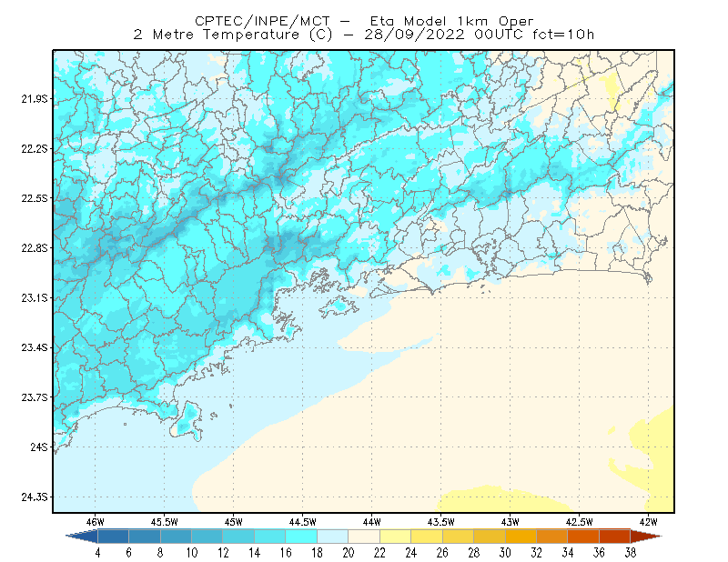Viewport: 728px width, 562px height.
Task: Click the 24.3S latitude axis label
Action: coord(34,497)
